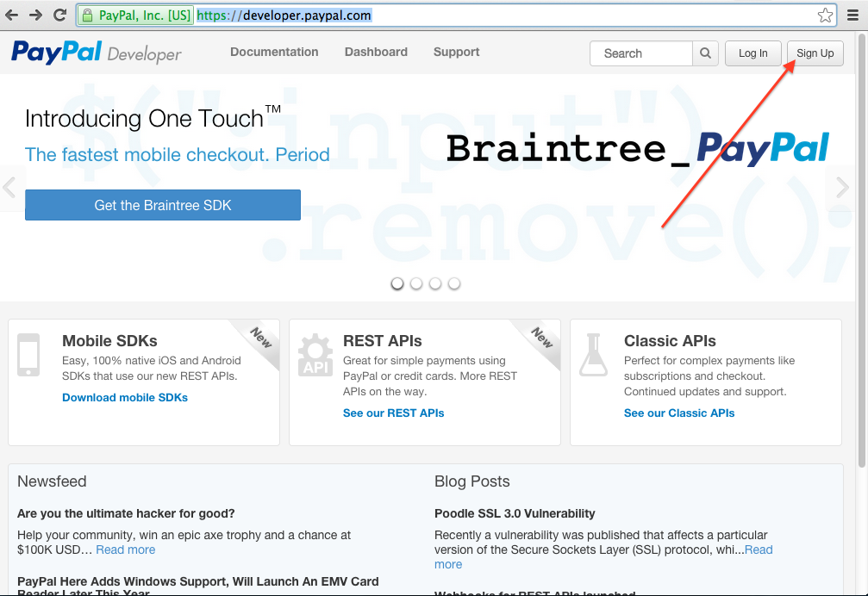This screenshot has height=596, width=868.
Task: Click the Braintree_PayPal banner image
Action: (x=637, y=148)
